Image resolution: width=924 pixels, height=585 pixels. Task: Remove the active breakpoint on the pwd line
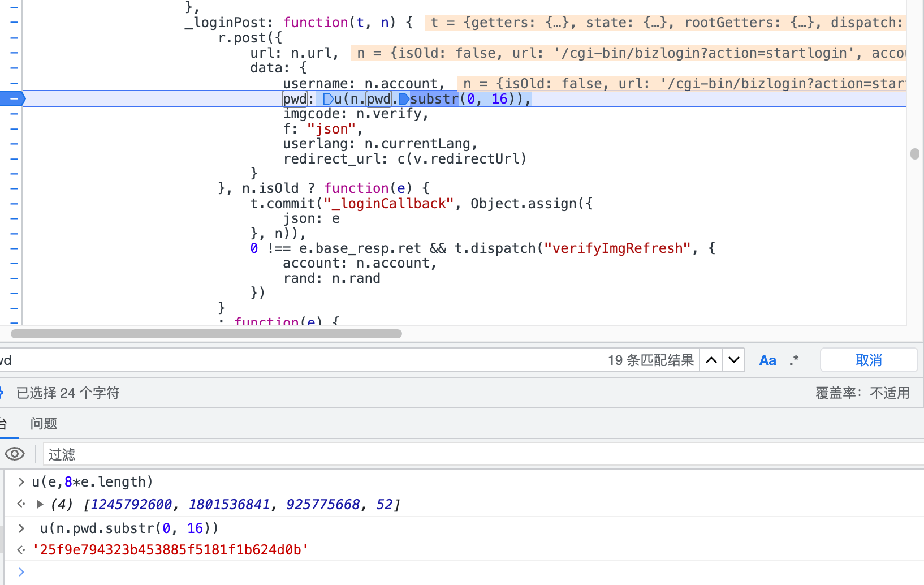point(12,98)
